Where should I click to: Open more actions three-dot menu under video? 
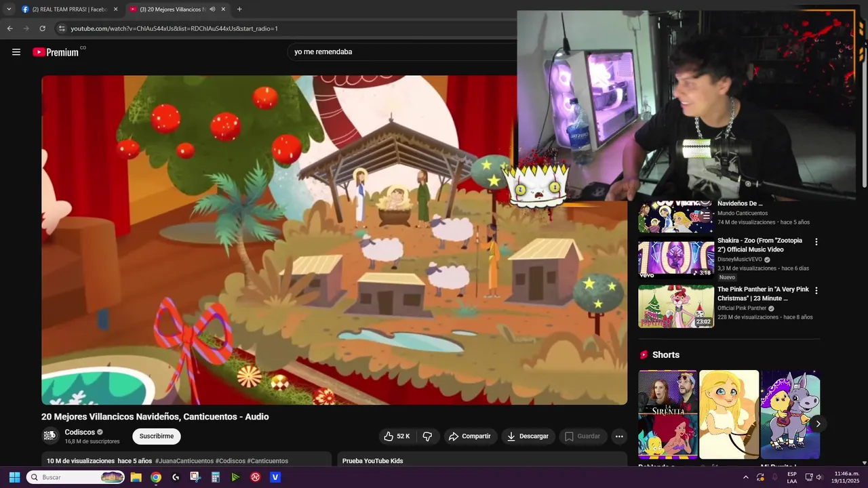pyautogui.click(x=619, y=436)
